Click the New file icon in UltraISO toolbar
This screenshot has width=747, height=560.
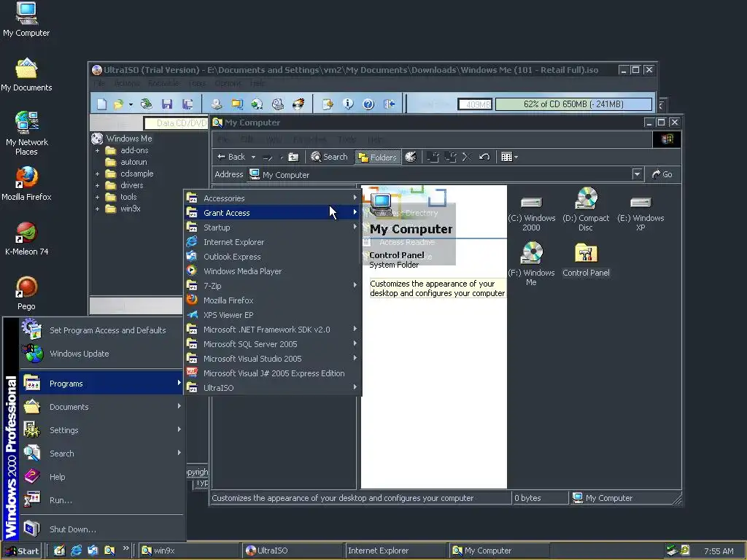point(101,104)
